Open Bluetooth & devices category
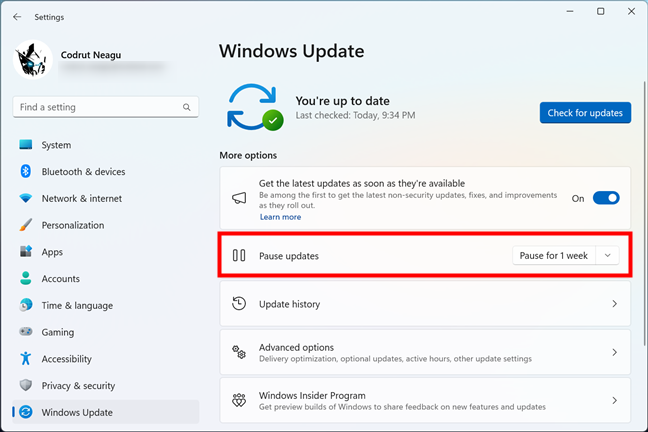The width and height of the screenshot is (648, 432). [105, 172]
